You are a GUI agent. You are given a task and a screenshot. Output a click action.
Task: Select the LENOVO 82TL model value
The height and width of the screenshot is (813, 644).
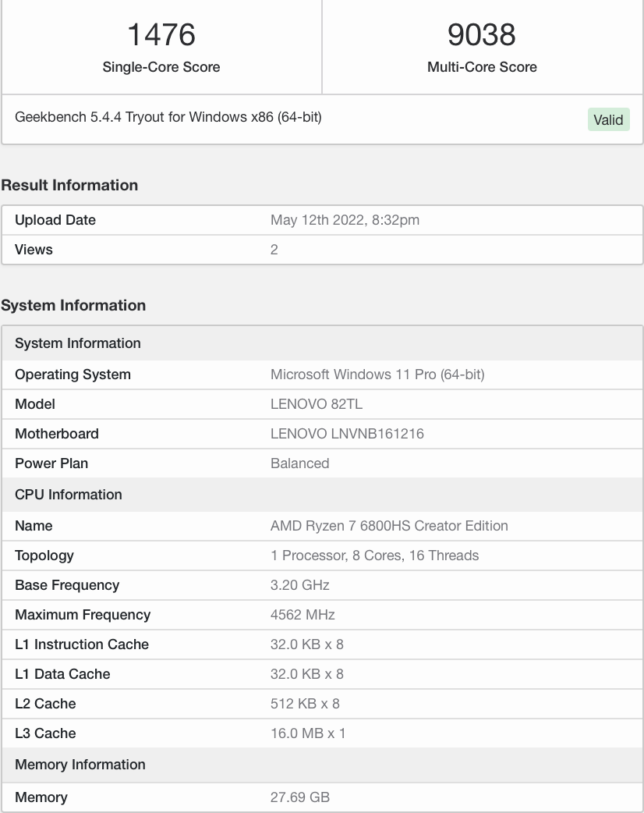click(x=317, y=404)
